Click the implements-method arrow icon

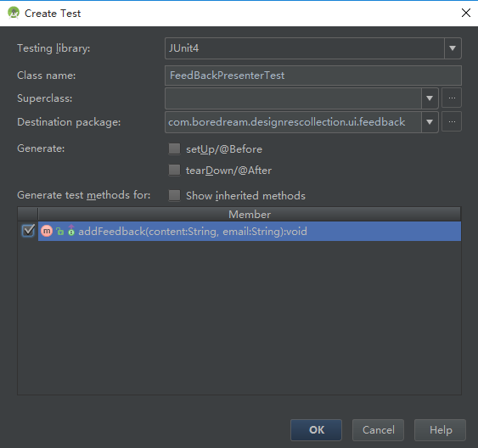click(71, 230)
